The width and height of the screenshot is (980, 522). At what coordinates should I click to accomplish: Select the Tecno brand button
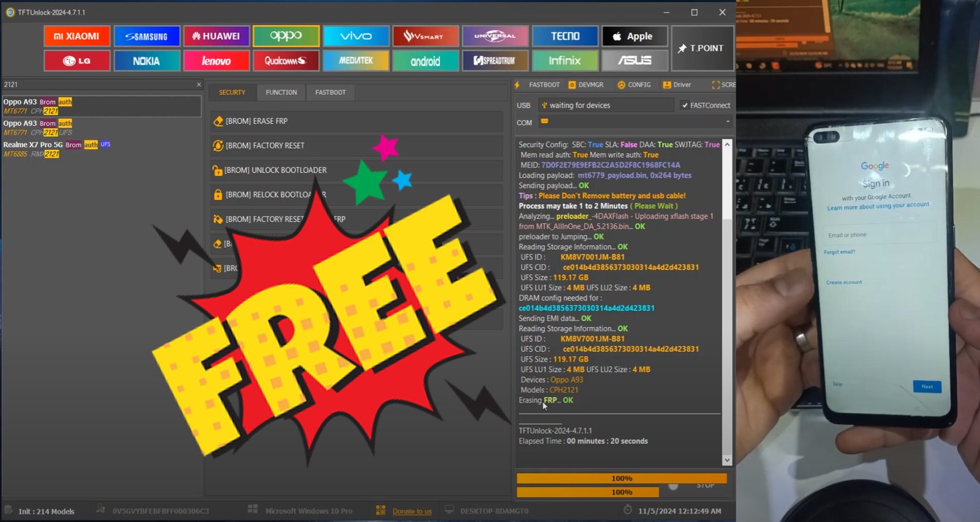pyautogui.click(x=565, y=36)
